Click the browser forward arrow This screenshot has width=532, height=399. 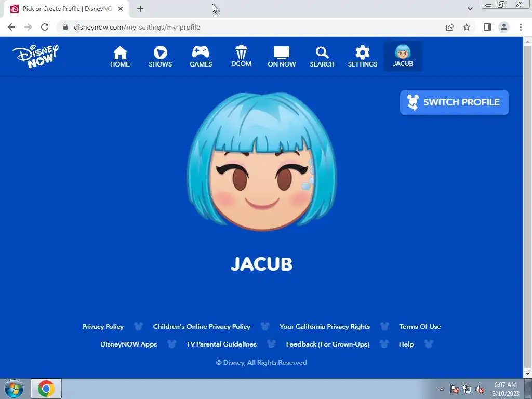(x=28, y=27)
